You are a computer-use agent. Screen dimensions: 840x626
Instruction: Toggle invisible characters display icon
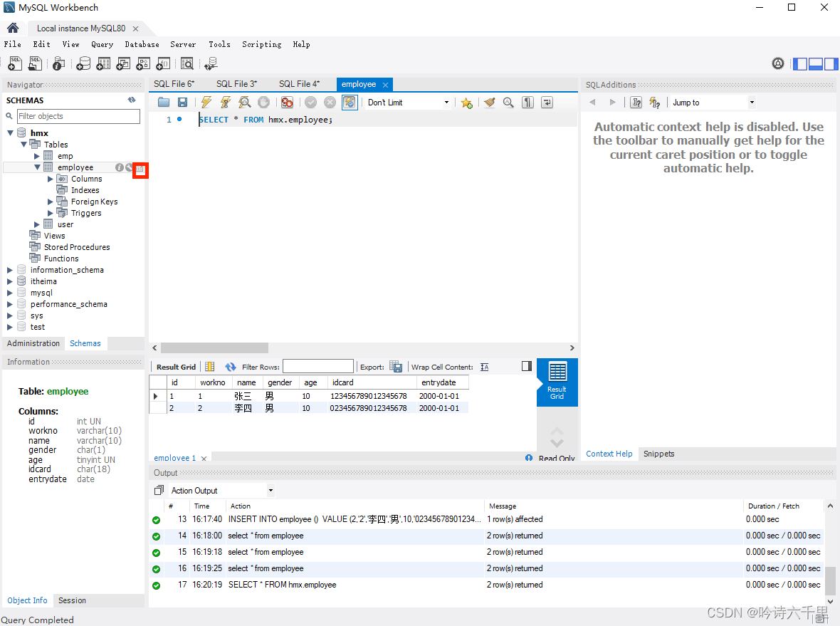point(527,103)
